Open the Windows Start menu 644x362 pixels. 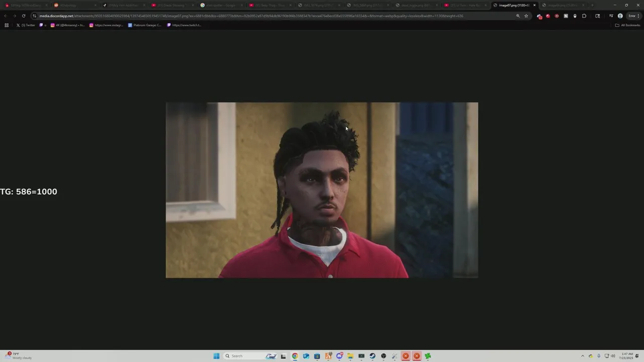216,356
